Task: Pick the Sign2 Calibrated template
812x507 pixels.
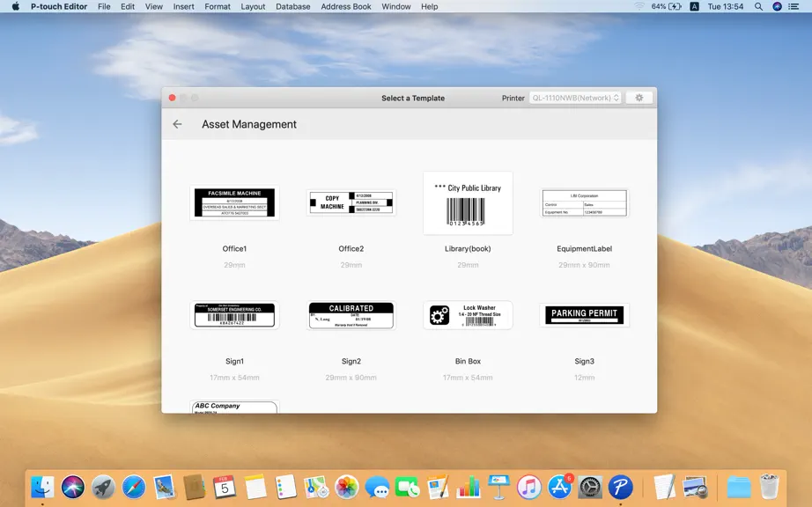Action: tap(351, 315)
